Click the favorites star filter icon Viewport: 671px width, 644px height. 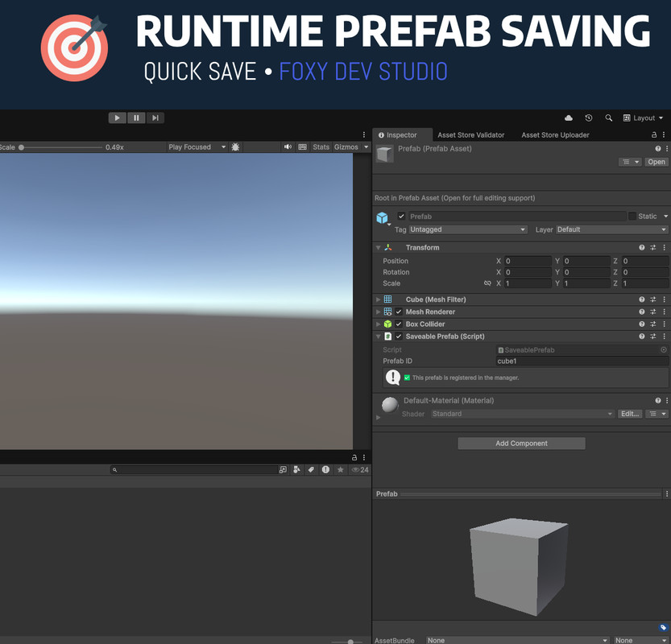tap(340, 469)
